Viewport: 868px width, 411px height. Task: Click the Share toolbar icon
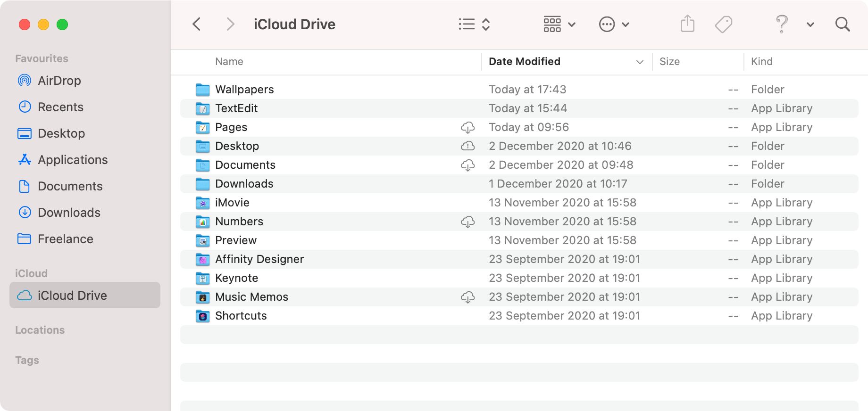tap(687, 24)
